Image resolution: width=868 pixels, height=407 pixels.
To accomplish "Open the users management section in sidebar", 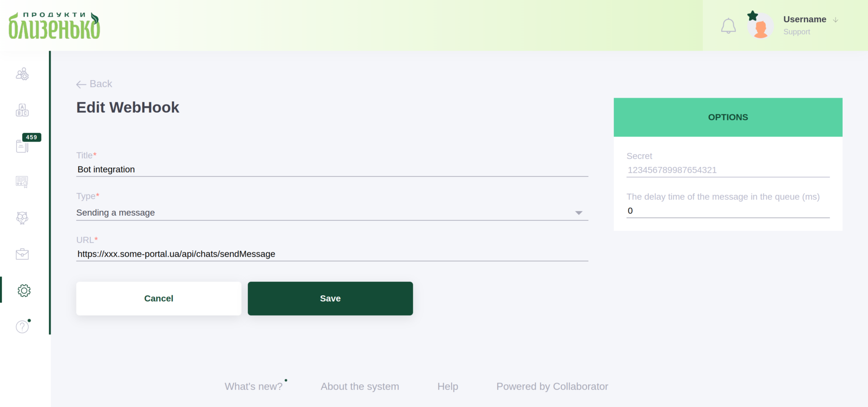I will tap(23, 73).
